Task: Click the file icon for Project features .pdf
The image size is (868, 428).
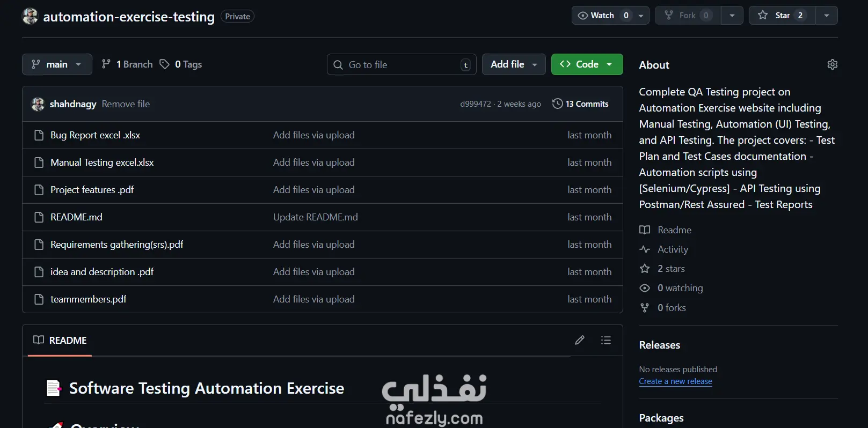Action: click(39, 190)
